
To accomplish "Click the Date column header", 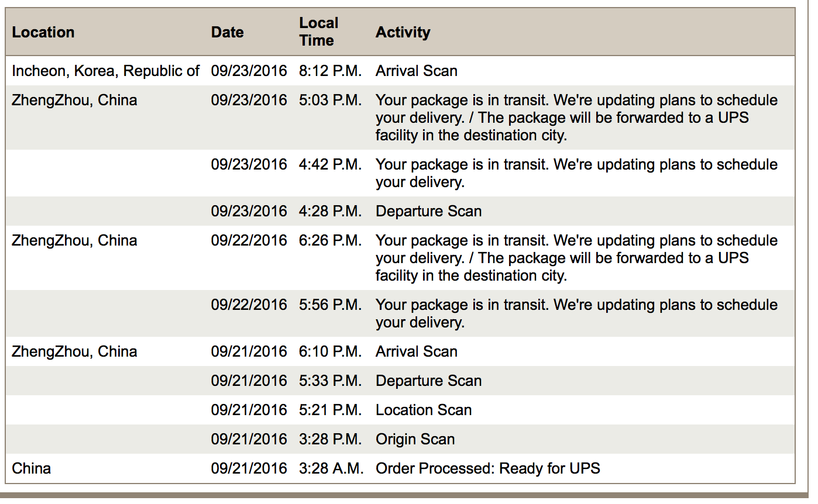I will [228, 32].
